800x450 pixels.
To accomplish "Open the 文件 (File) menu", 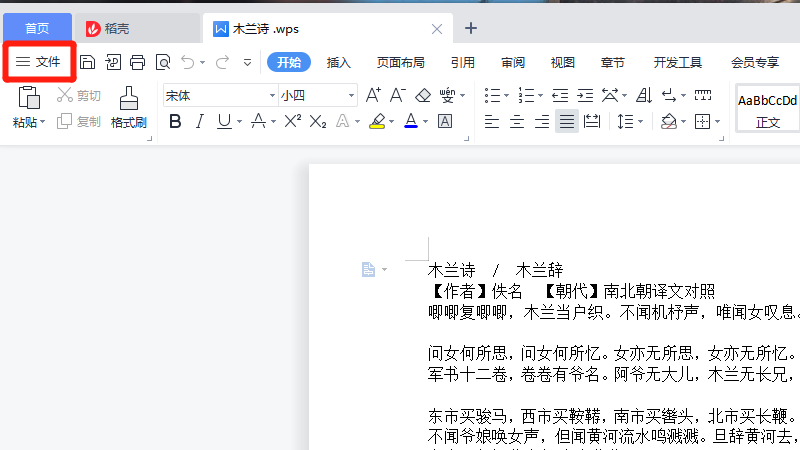I will coord(39,62).
